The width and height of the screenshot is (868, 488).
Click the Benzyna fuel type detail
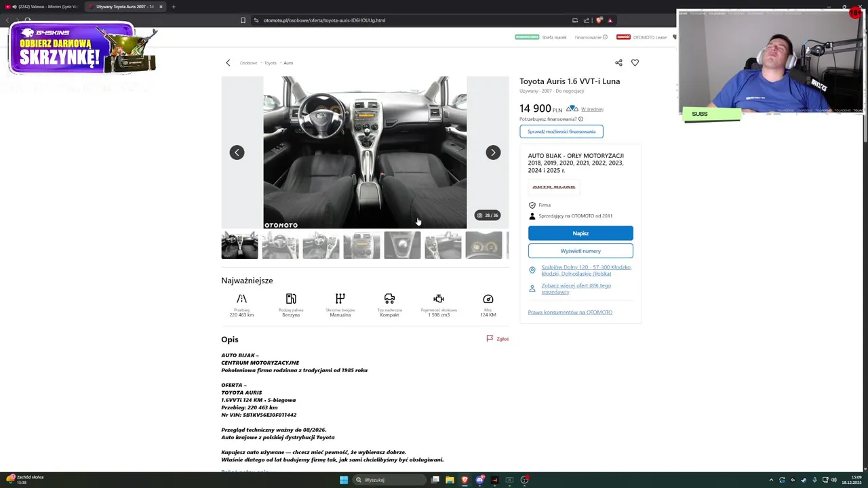pyautogui.click(x=291, y=305)
